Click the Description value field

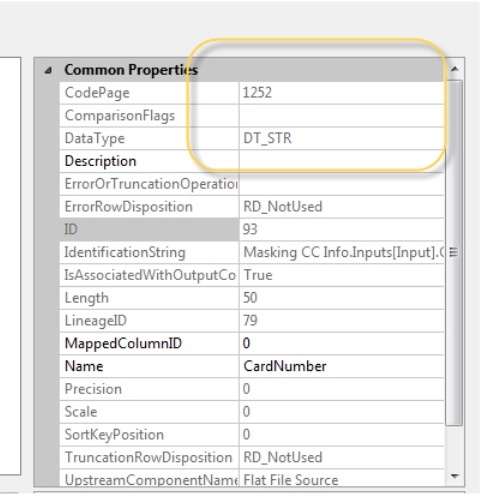pos(342,161)
